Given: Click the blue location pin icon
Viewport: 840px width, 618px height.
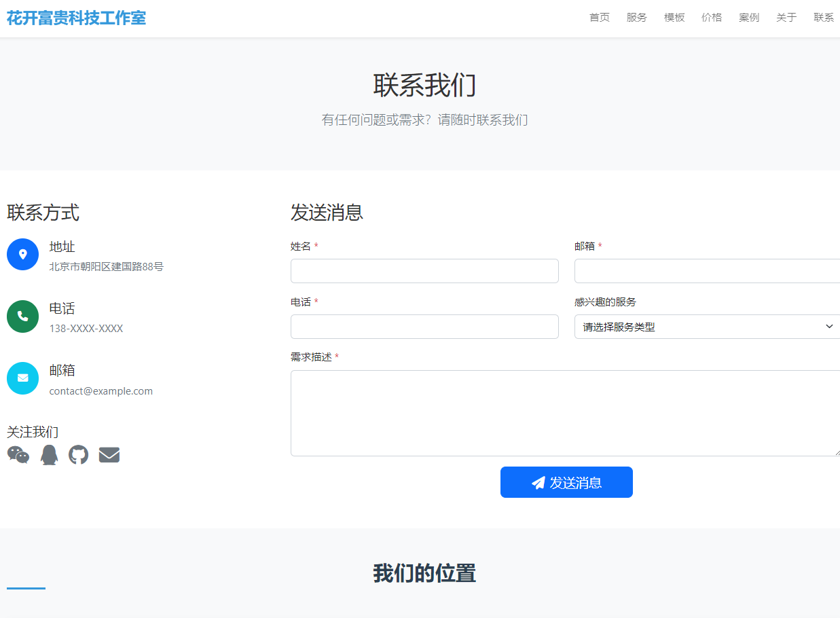Looking at the screenshot, I should [x=22, y=254].
